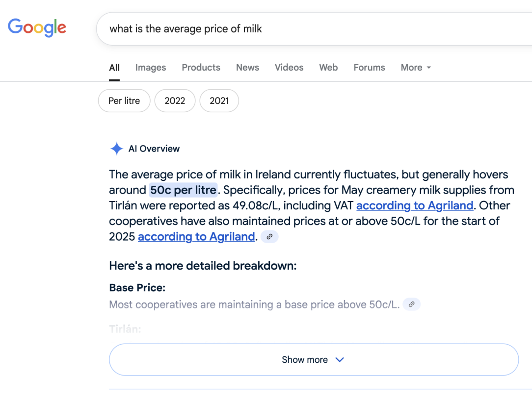The width and height of the screenshot is (532, 402).
Task: Follow the second 'according to Agriland' link
Action: [x=196, y=237]
